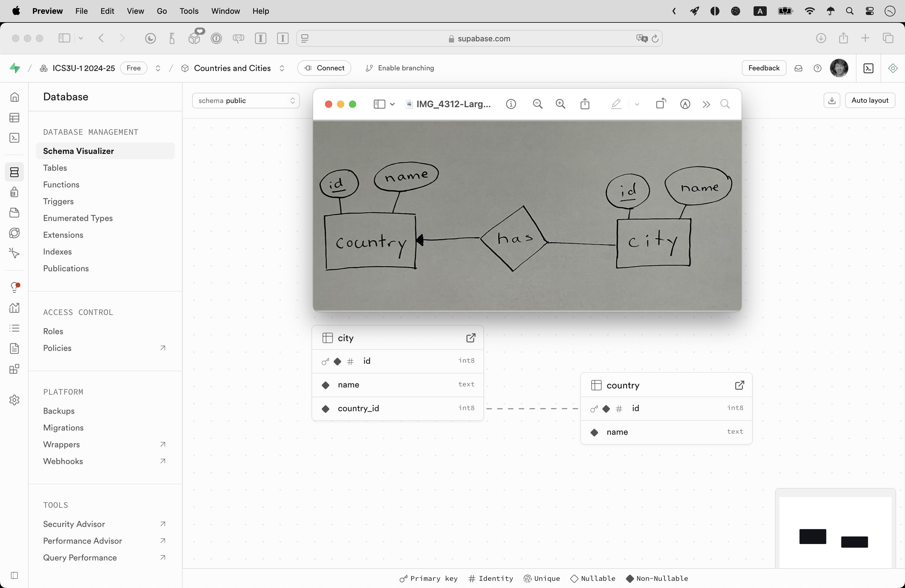Toggle Preview sidebar view button

pos(379,104)
